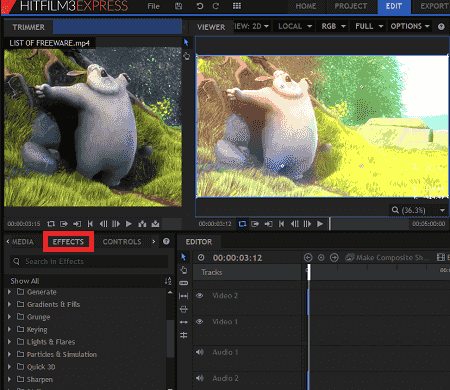Open the LOCAL dropdown
The image size is (450, 390).
295,26
